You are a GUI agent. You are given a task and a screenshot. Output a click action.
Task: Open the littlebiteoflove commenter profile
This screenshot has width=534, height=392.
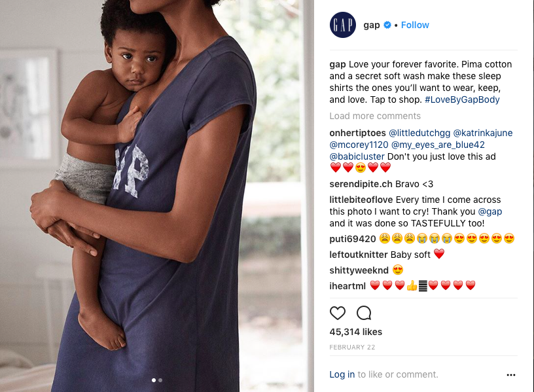point(361,200)
